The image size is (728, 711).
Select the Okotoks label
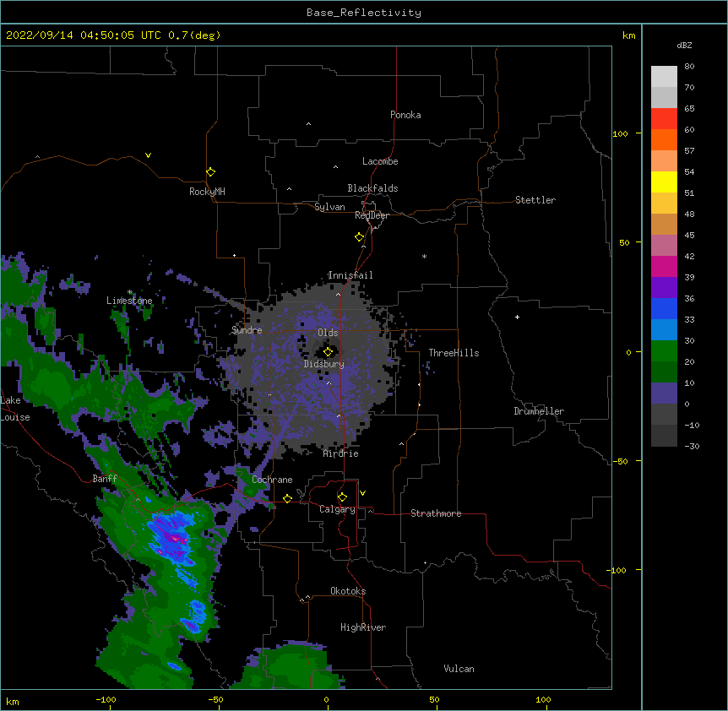coord(348,591)
